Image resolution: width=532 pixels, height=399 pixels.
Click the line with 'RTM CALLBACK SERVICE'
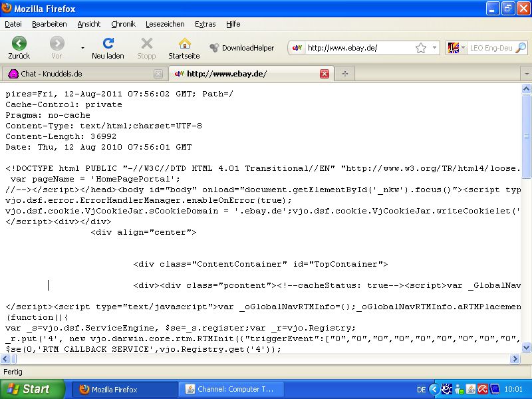(144, 349)
